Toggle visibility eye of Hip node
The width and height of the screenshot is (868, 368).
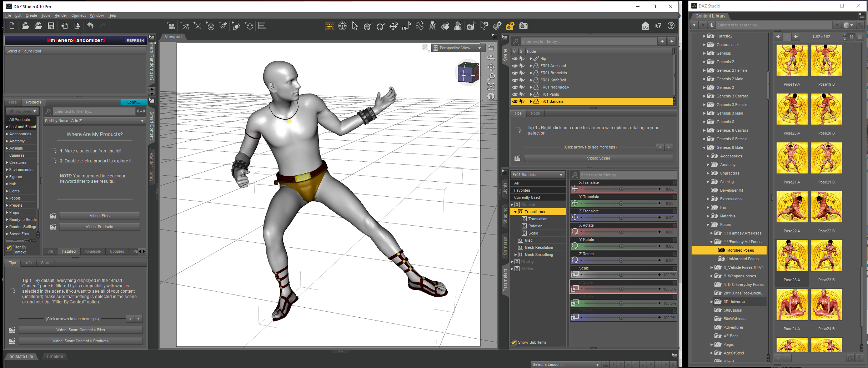[x=515, y=59]
